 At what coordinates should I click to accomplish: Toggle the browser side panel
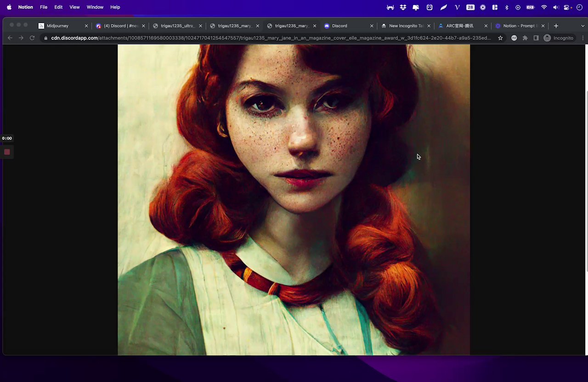[536, 38]
